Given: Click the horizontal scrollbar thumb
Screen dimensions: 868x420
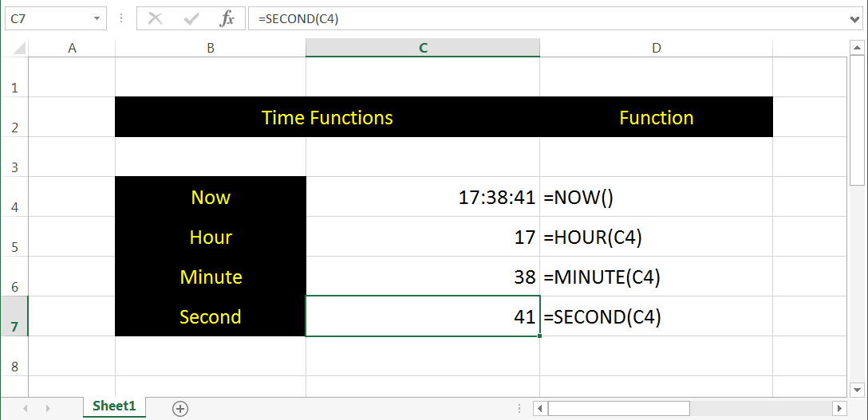Looking at the screenshot, I should tap(619, 408).
